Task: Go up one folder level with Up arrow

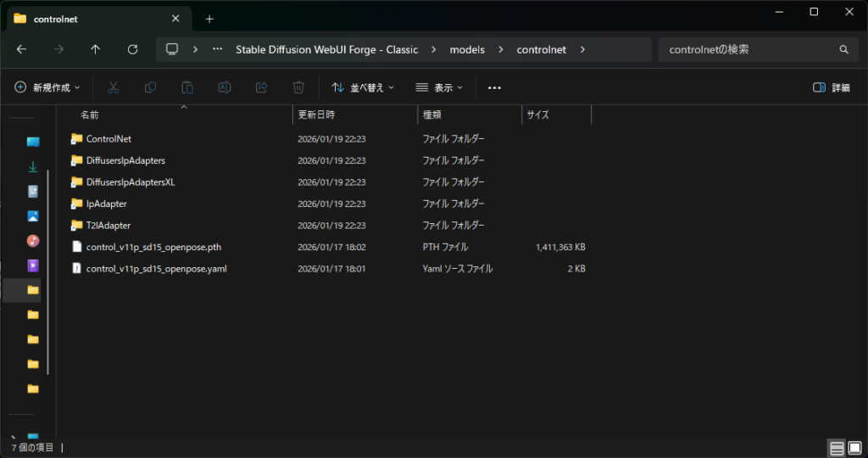Action: click(x=95, y=49)
